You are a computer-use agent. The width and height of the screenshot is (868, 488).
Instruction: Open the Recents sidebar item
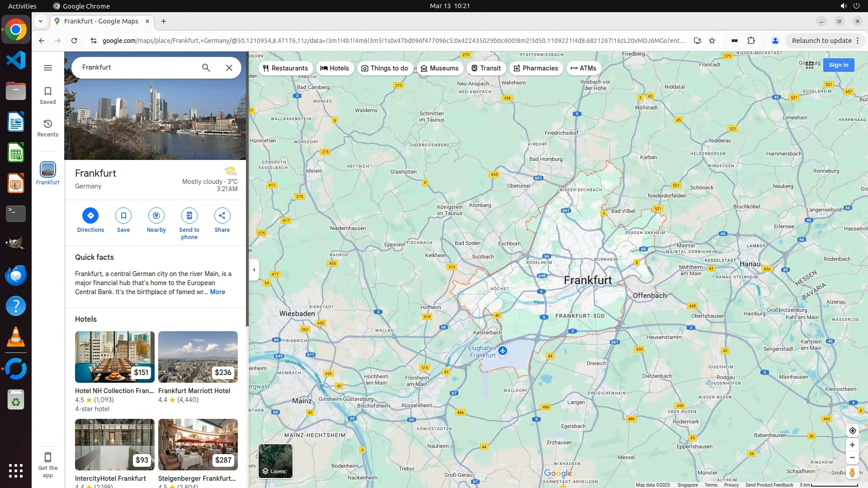point(48,128)
